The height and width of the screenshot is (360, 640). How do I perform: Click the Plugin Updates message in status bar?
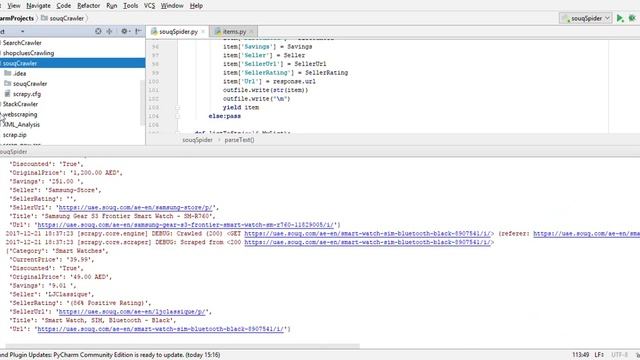point(110,355)
